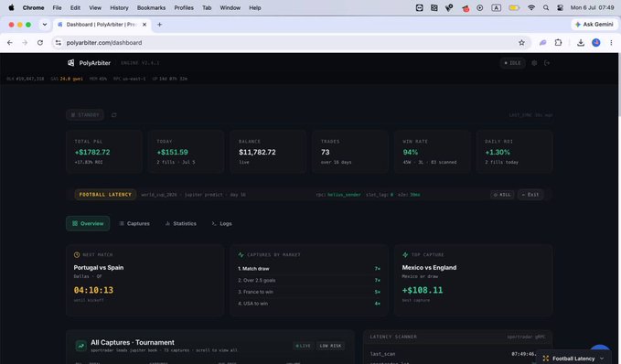Click the green chart icon beside All Captures
The image size is (621, 364).
(x=81, y=346)
